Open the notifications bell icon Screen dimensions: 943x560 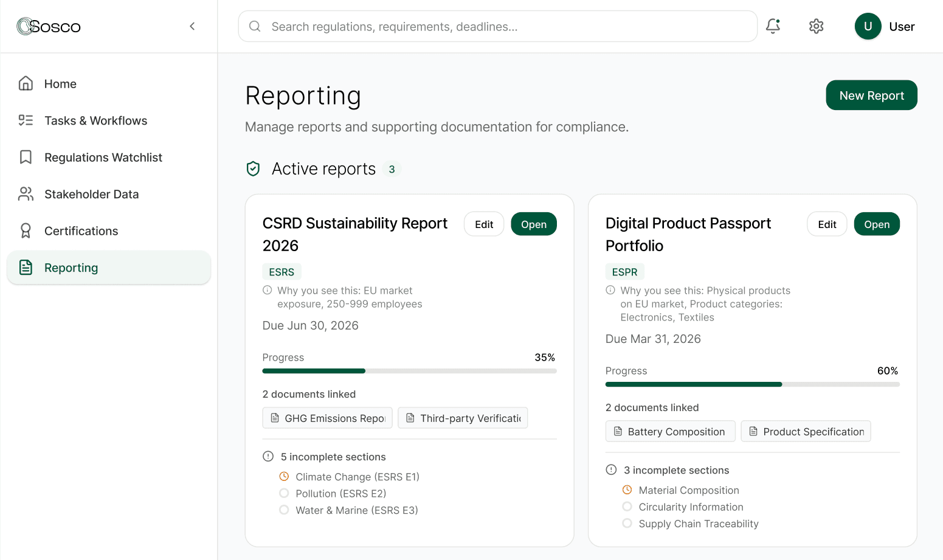[x=773, y=26]
